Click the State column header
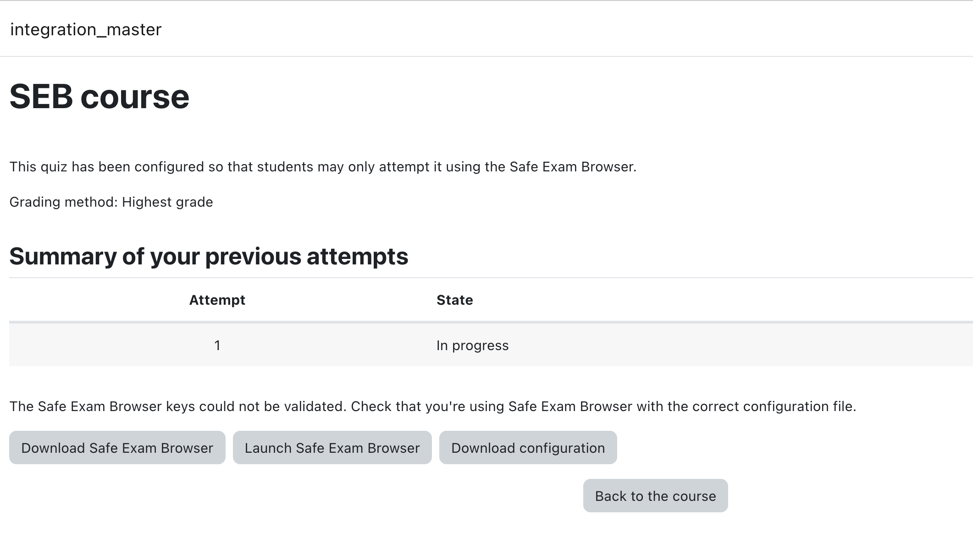Viewport: 973px width, 560px height. pyautogui.click(x=455, y=300)
